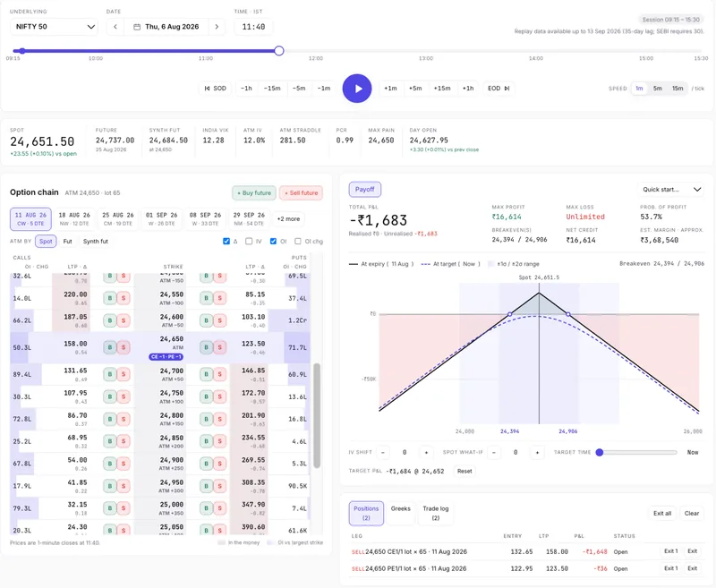Set ATM by Synth fut
Image resolution: width=716 pixels, height=588 pixels.
pyautogui.click(x=96, y=241)
